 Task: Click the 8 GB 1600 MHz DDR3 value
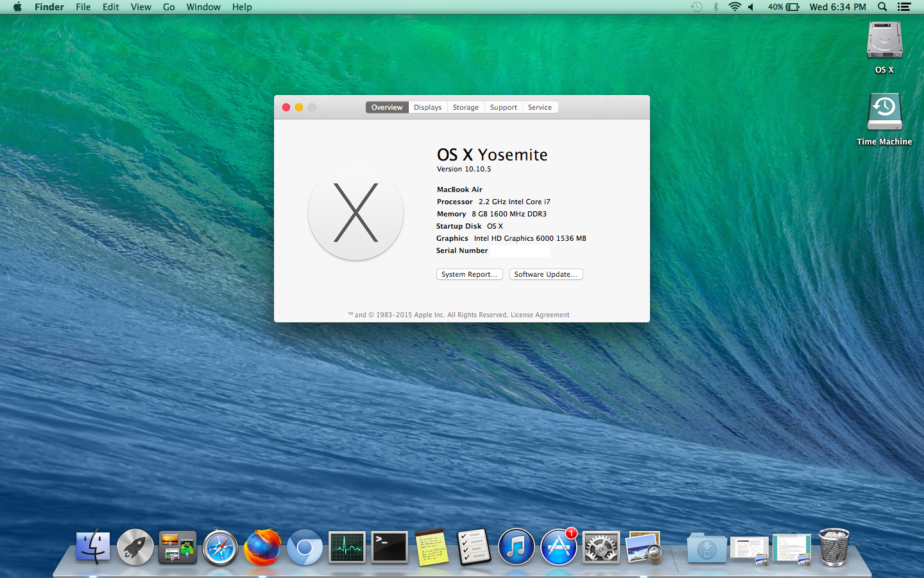[509, 214]
